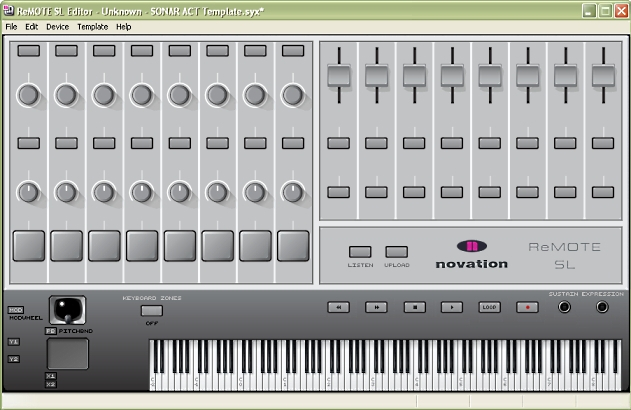Click the first large drum pad
The height and width of the screenshot is (410, 631).
[x=28, y=245]
